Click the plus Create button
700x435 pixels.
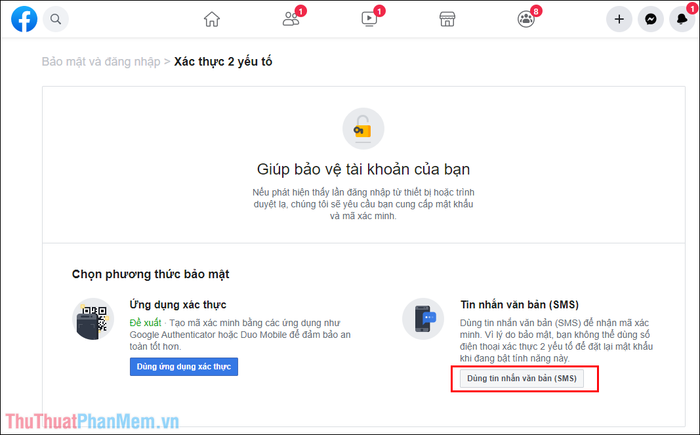click(x=619, y=19)
